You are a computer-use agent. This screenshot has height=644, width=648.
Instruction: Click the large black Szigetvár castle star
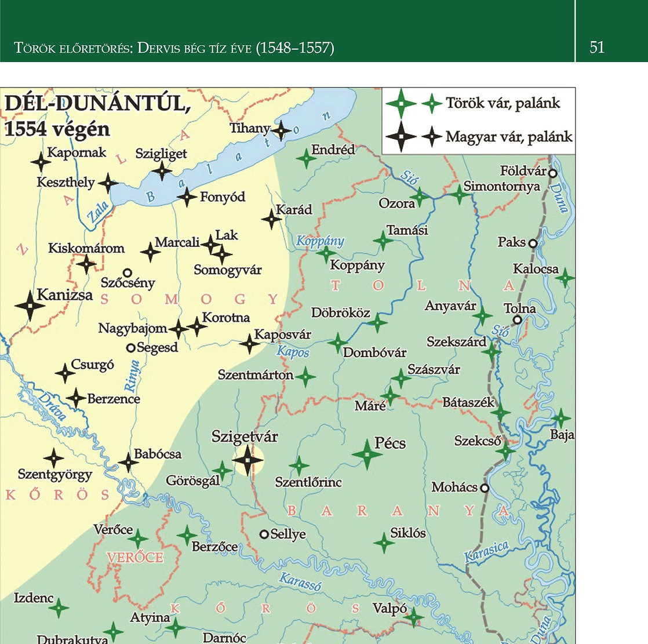point(247,460)
